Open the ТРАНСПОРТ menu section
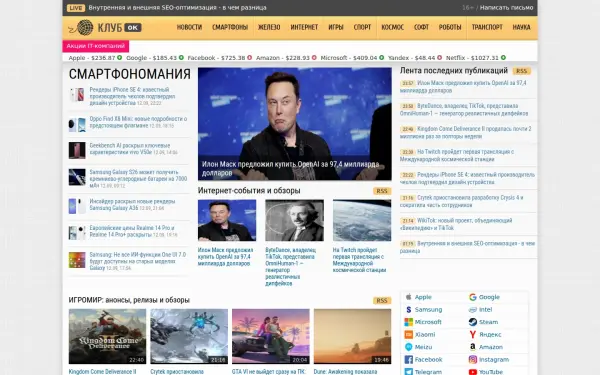 [x=487, y=28]
